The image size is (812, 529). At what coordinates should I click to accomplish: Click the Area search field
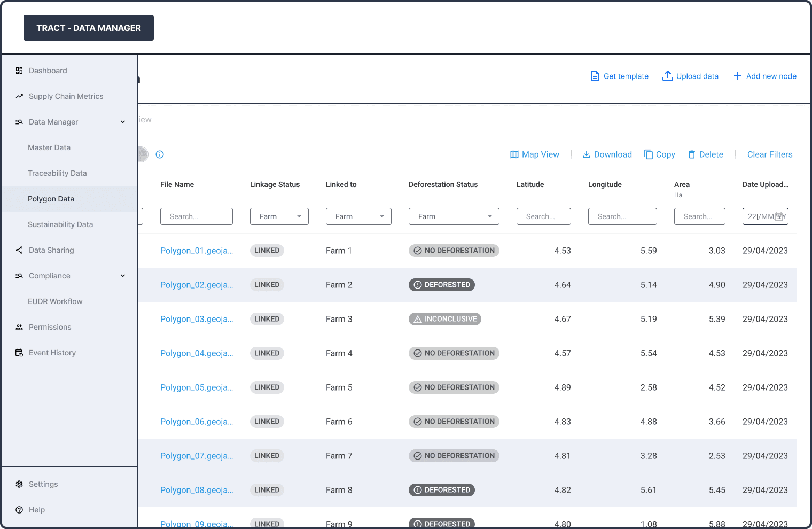[x=700, y=216]
